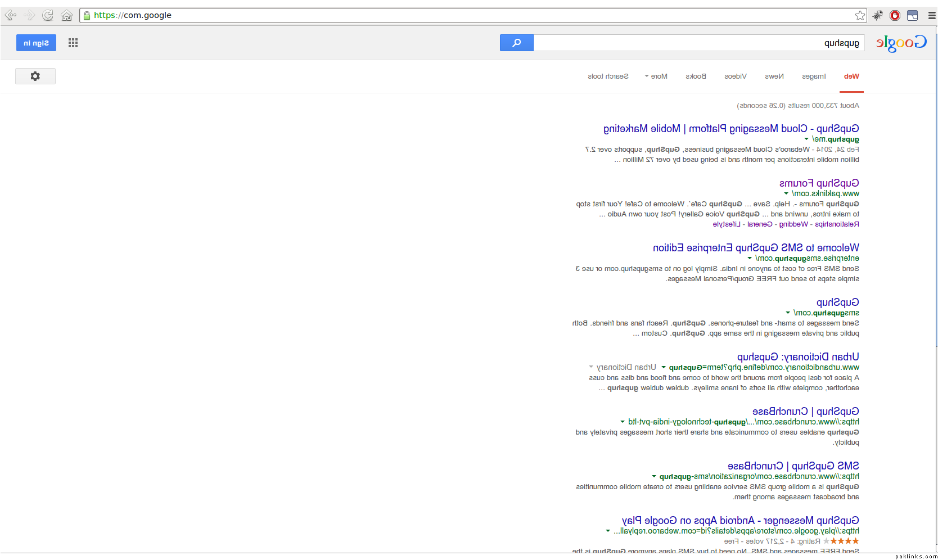Viewport: 938px width, 560px height.
Task: Reload the page with the refresh icon
Action: (x=48, y=15)
